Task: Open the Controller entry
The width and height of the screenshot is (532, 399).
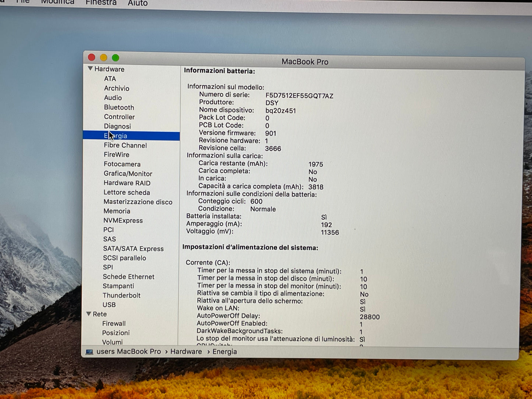Action: [x=119, y=117]
